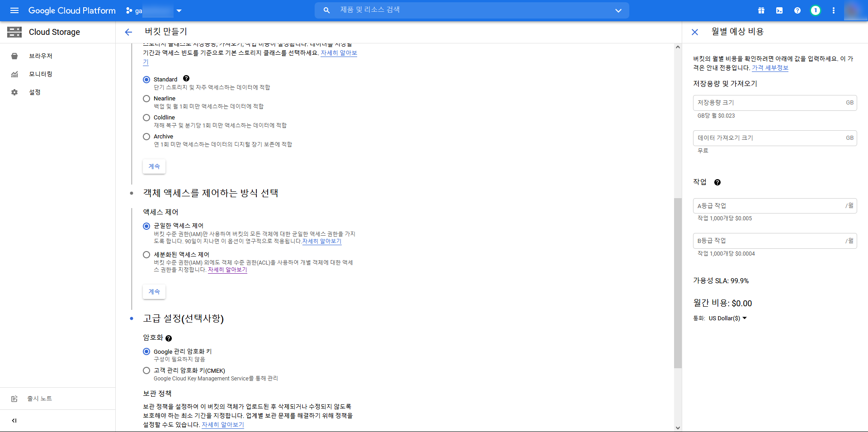Click the help icon next to Standard

[186, 78]
